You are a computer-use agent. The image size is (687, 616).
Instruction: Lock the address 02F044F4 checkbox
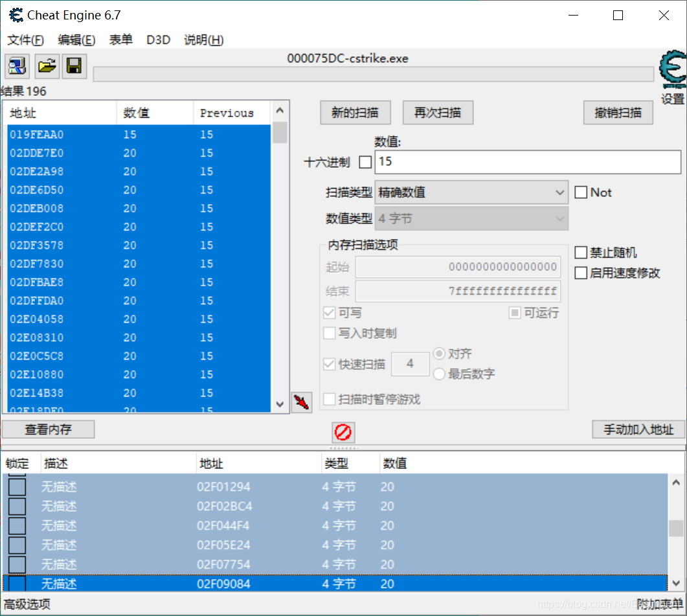(x=17, y=526)
